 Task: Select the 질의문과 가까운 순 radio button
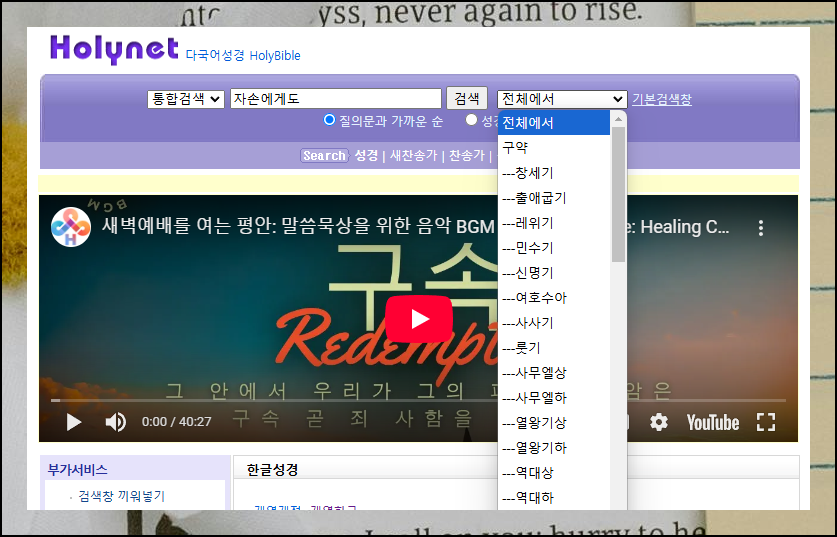[x=329, y=120]
